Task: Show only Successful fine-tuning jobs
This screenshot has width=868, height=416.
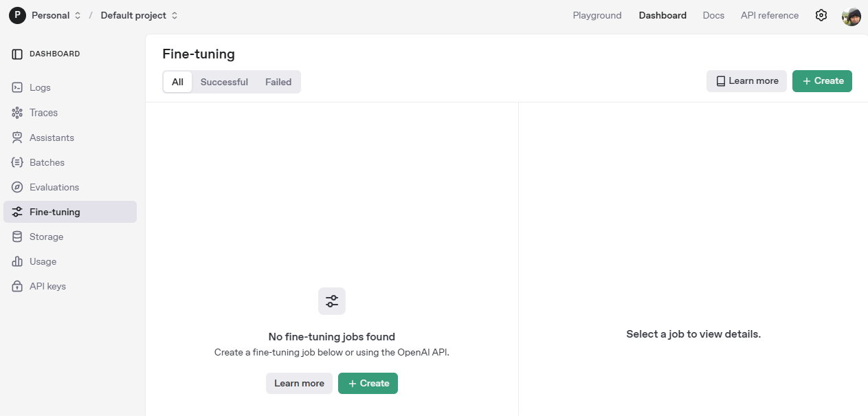Action: coord(224,82)
